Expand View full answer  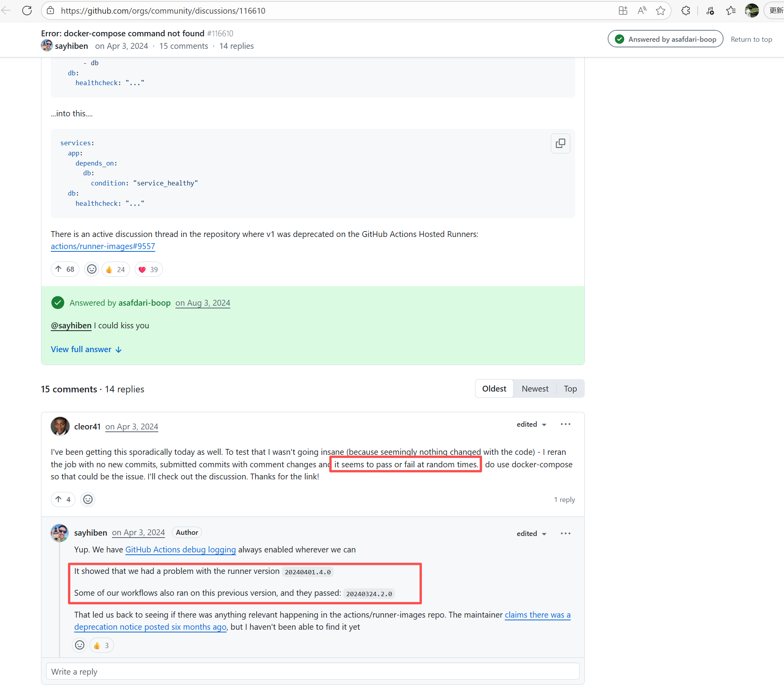[86, 349]
